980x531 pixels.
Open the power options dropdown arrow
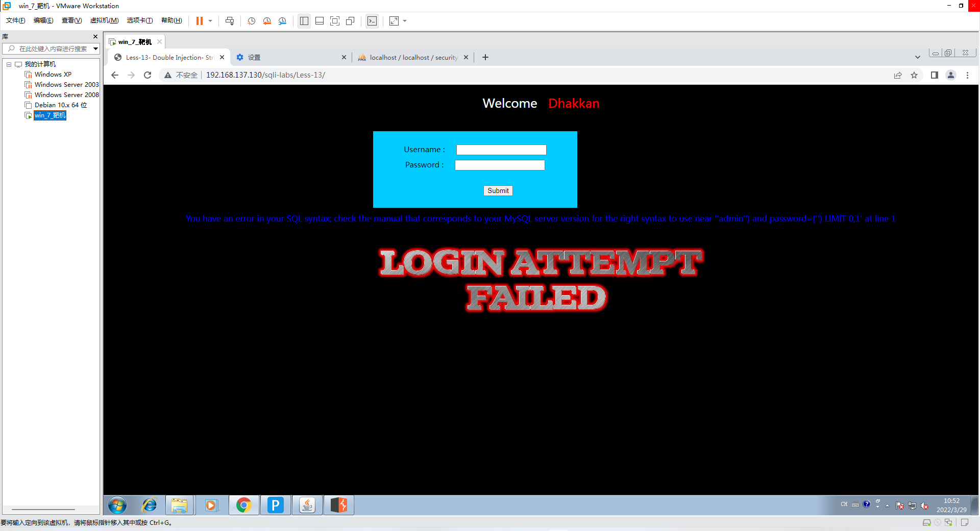click(x=210, y=21)
